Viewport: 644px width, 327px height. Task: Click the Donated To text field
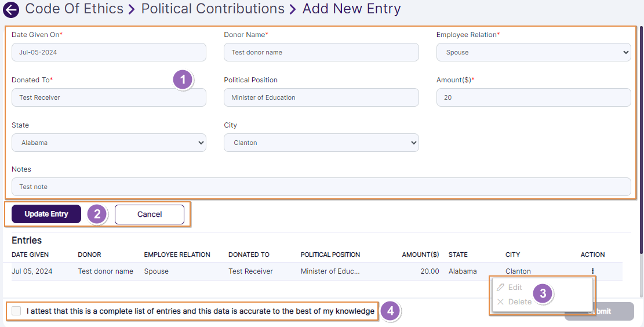pyautogui.click(x=109, y=97)
